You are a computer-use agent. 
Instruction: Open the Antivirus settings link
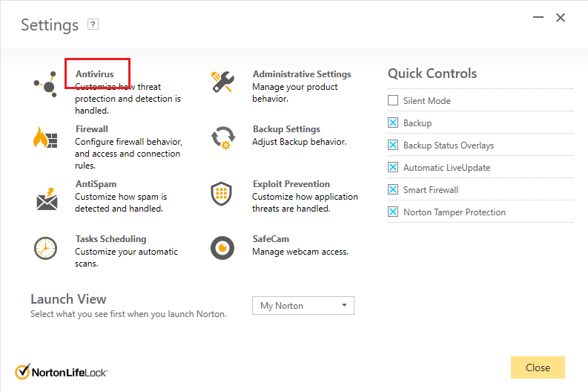94,74
